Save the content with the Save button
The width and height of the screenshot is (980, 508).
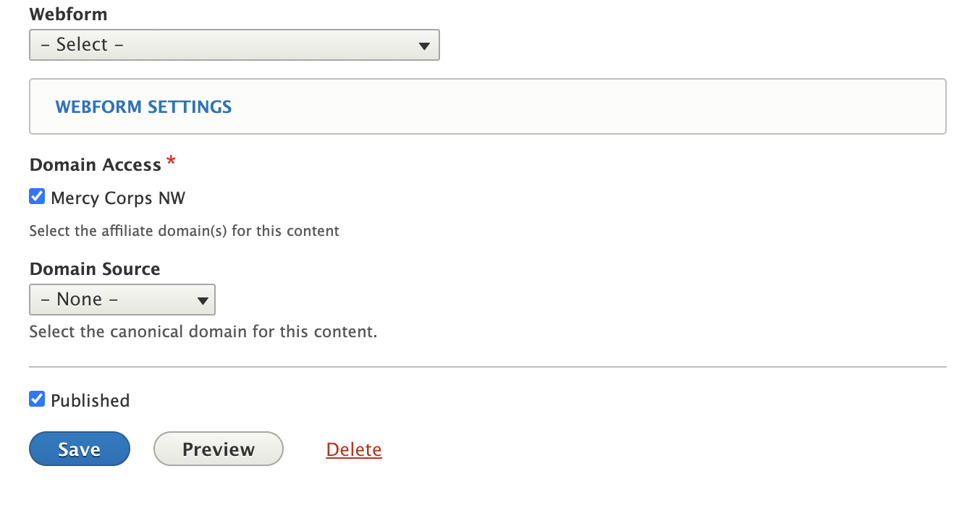80,449
